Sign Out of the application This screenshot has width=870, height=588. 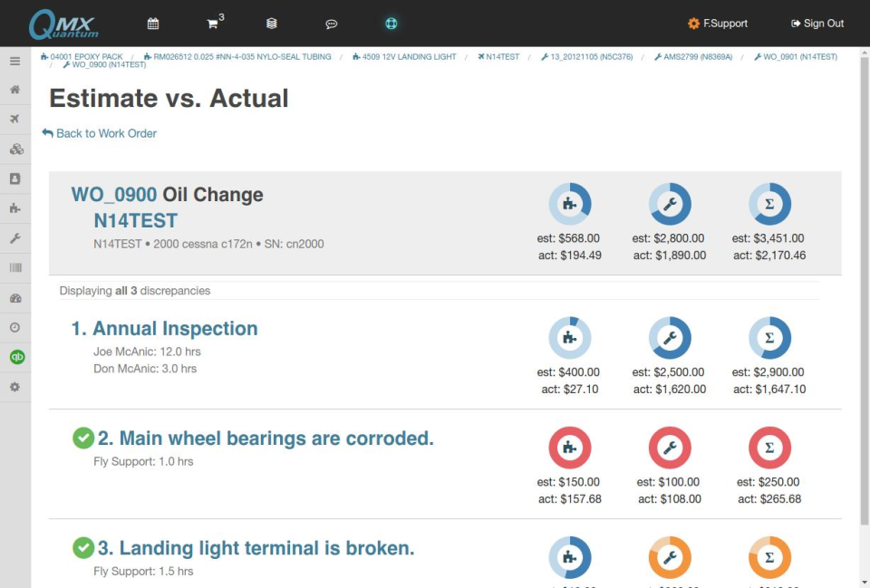tap(817, 24)
